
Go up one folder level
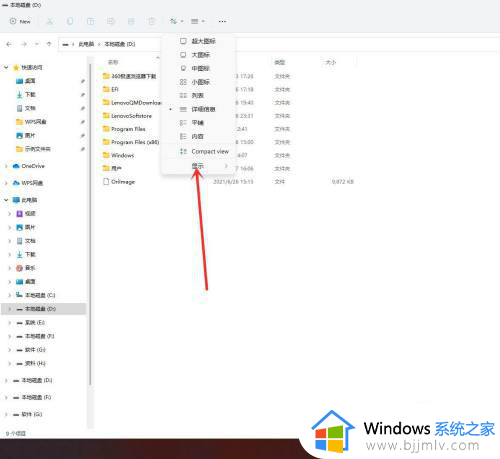[x=49, y=44]
